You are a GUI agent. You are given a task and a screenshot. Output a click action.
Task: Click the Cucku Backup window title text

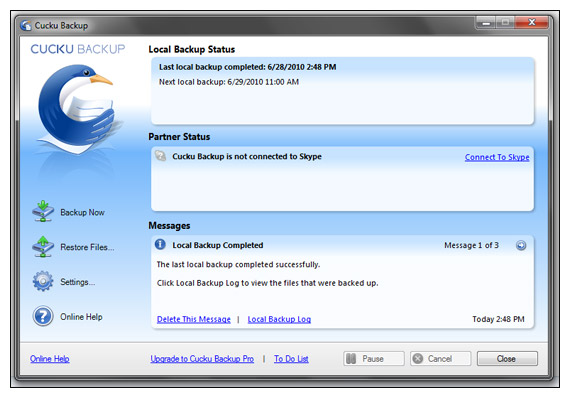[61, 25]
